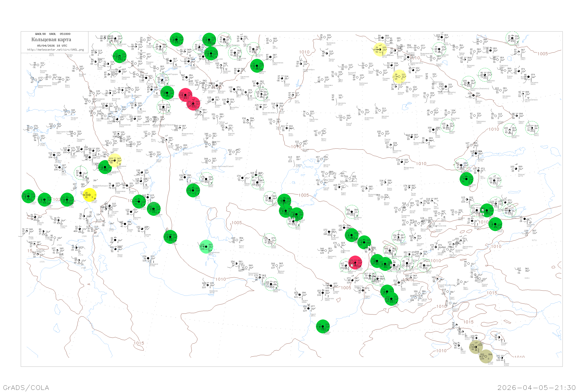Click the 'Кольцевая карта' map title
The width and height of the screenshot is (588, 392).
pyautogui.click(x=51, y=40)
